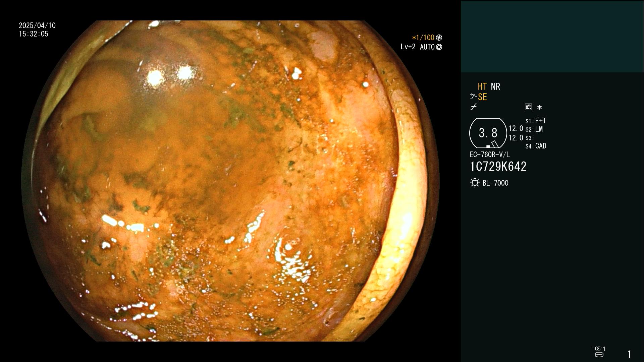644x362 pixels.
Task: Click the empty S3: switch label
Action: pyautogui.click(x=529, y=138)
